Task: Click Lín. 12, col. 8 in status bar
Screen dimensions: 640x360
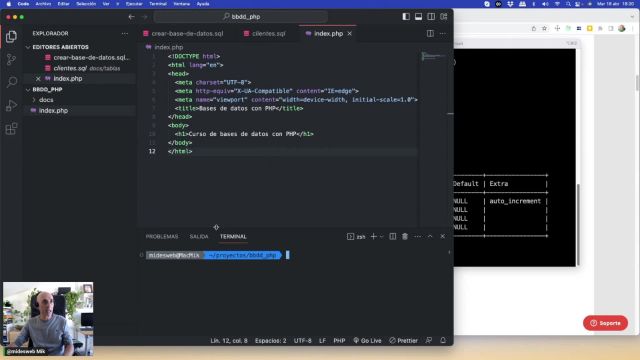Action: click(229, 340)
